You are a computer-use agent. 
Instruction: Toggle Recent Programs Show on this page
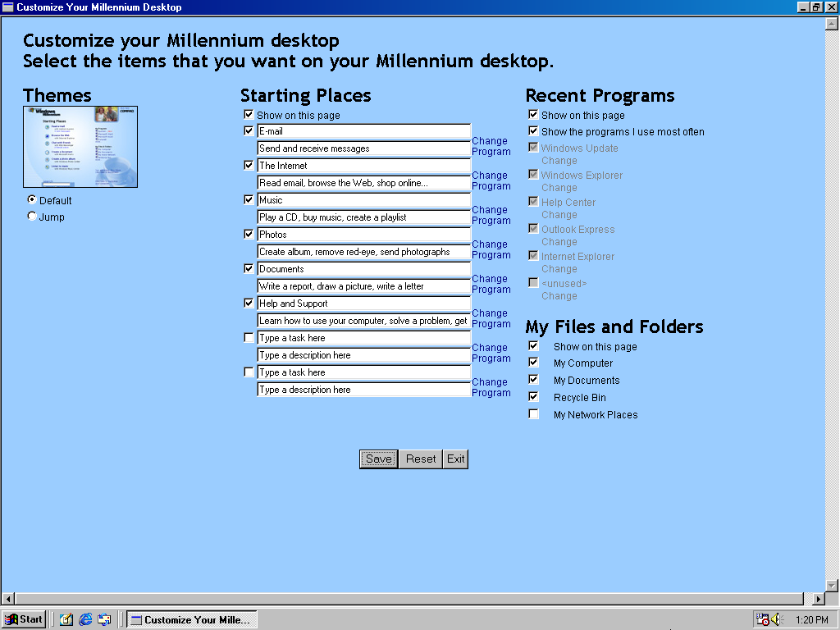click(x=533, y=114)
